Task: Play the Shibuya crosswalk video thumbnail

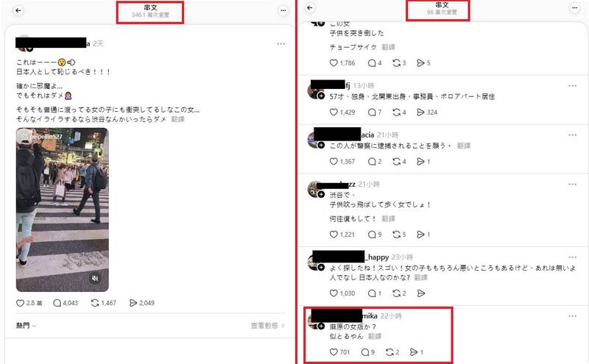Action: point(63,210)
